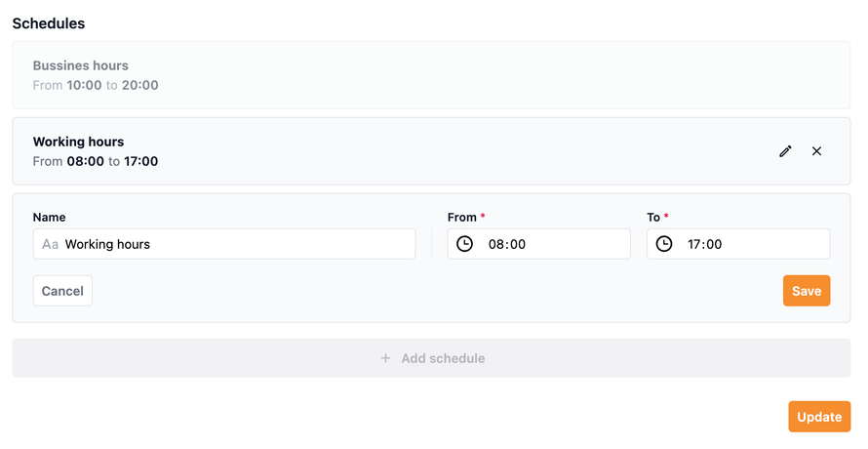
Task: Select the Bussines hours schedule card
Action: pyautogui.click(x=431, y=75)
